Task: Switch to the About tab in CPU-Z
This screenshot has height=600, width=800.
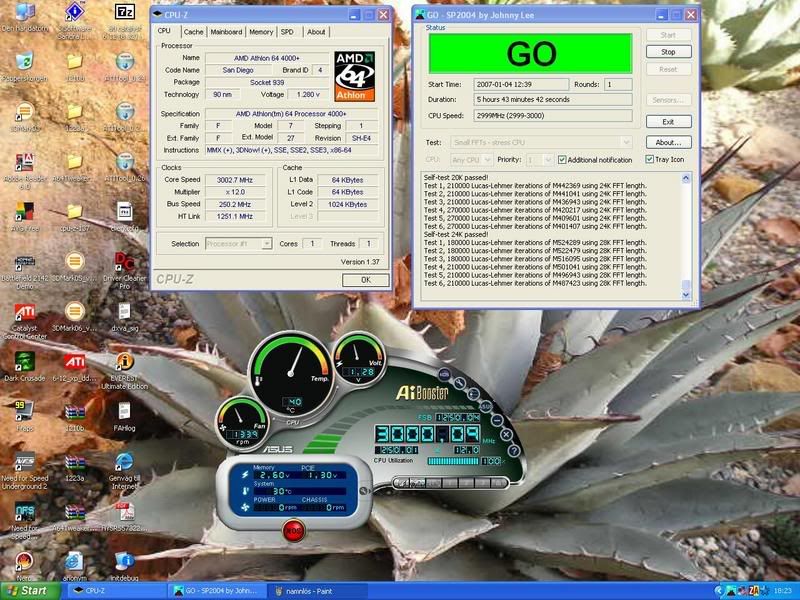Action: 316,32
